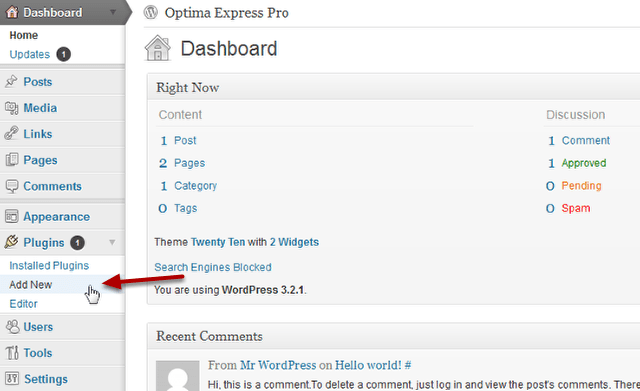Open the Settings menu
This screenshot has height=391, width=640.
click(x=46, y=379)
